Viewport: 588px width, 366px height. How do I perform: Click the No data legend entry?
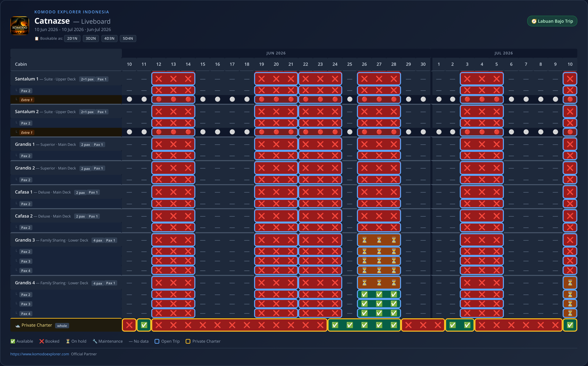(x=139, y=341)
